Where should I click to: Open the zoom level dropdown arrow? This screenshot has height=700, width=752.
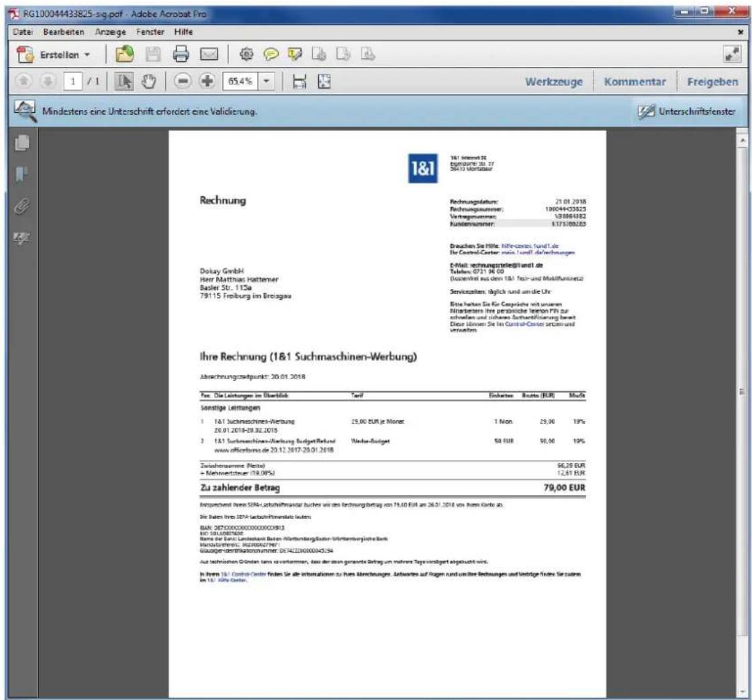click(x=266, y=81)
